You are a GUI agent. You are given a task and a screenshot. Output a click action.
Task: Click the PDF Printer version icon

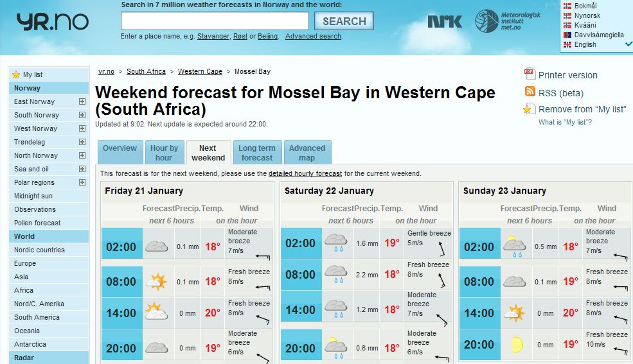click(x=530, y=74)
